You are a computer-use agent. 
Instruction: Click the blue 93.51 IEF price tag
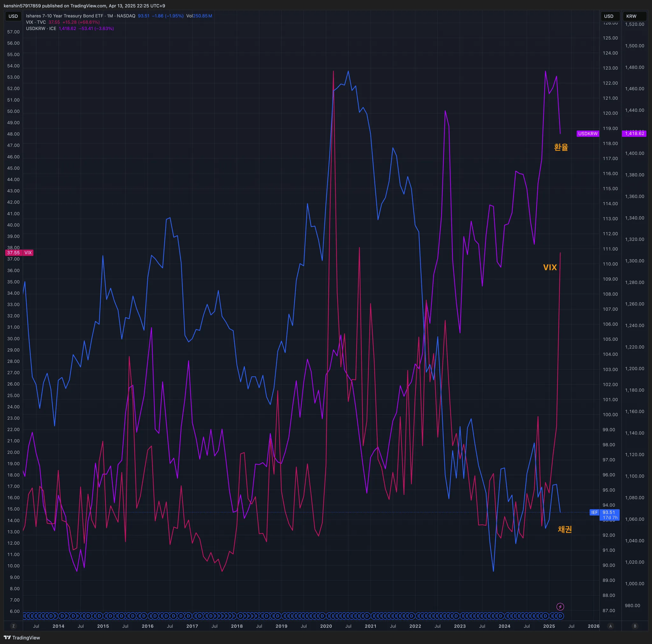[609, 515]
